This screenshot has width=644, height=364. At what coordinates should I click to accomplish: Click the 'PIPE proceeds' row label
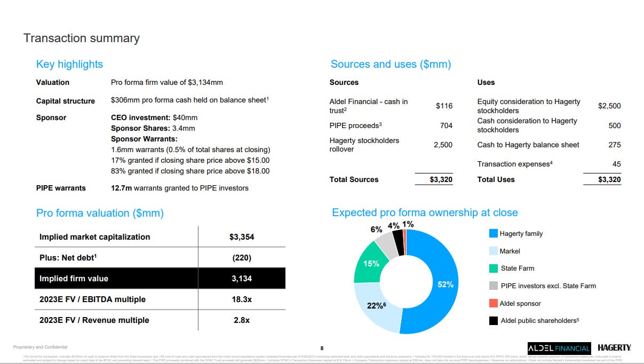click(356, 125)
